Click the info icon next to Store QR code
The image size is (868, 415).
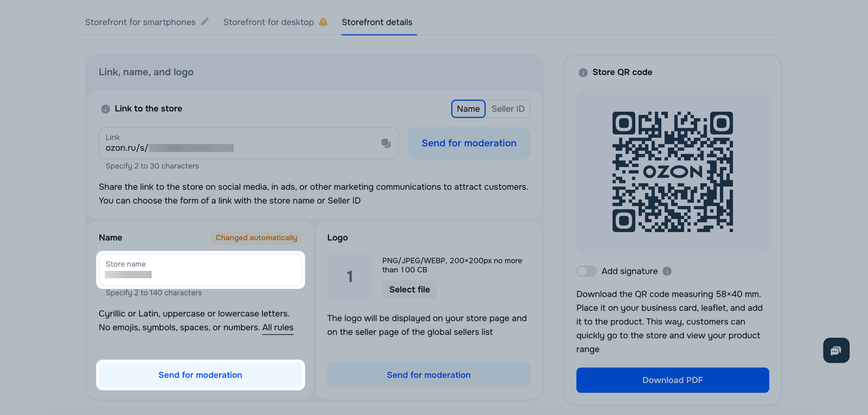coord(583,72)
